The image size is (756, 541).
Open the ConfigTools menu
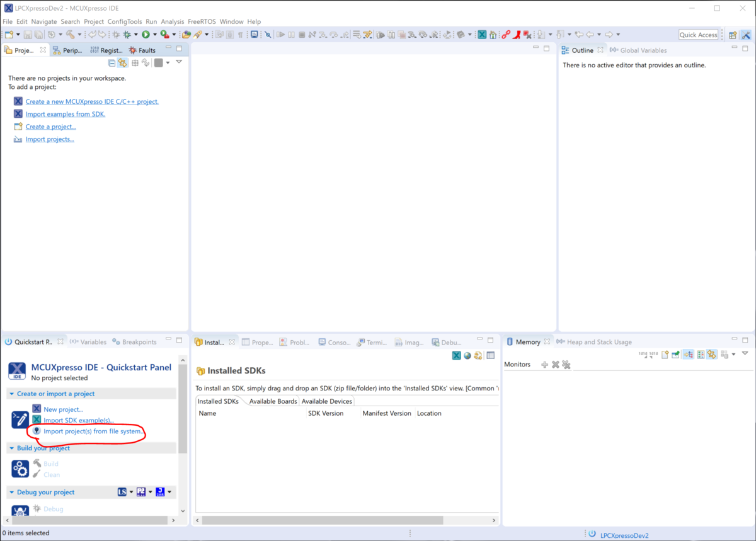pos(125,21)
